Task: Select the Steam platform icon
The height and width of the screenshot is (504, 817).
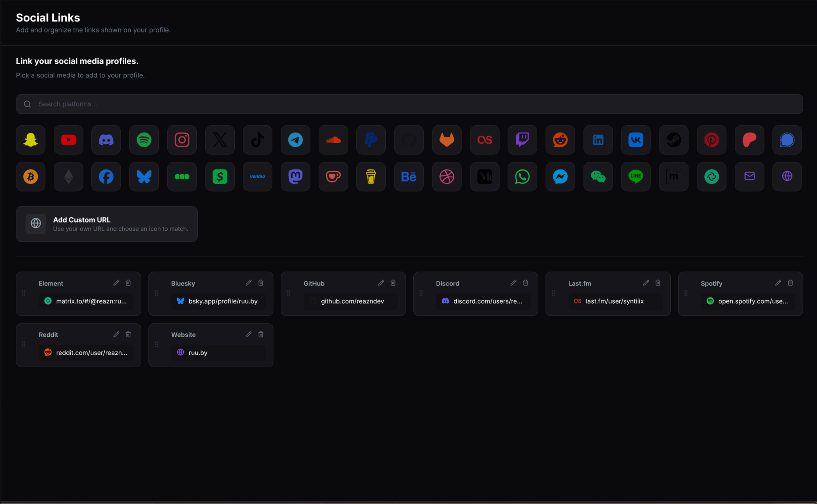Action: [x=674, y=140]
